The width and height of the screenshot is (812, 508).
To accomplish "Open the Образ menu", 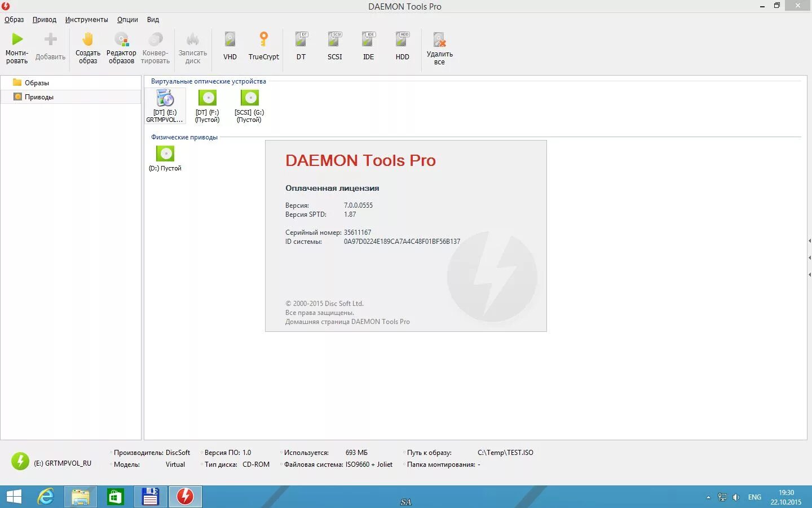I will click(14, 19).
